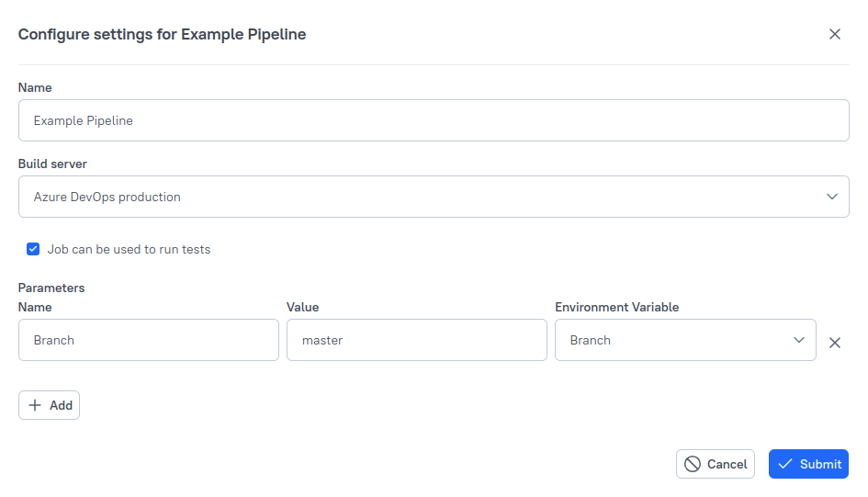Click the Build server field label
This screenshot has width=868, height=497.
click(52, 164)
